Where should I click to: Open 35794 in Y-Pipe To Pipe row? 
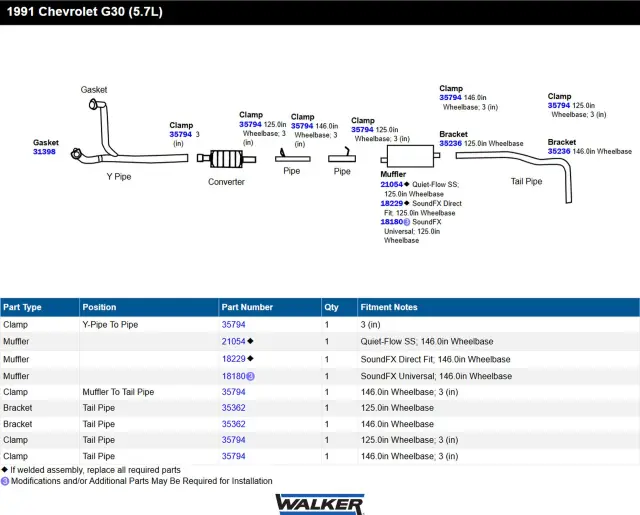[233, 325]
